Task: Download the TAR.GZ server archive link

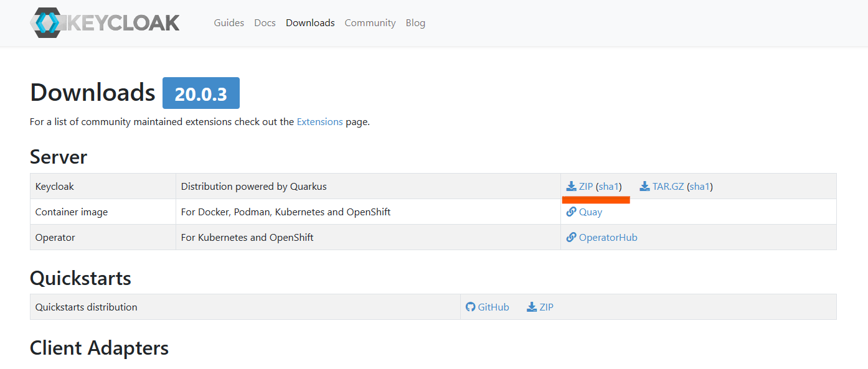Action: [x=668, y=187]
